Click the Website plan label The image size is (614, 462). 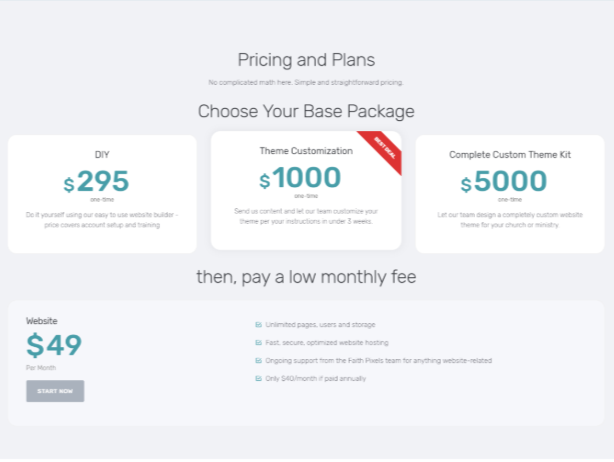42,321
